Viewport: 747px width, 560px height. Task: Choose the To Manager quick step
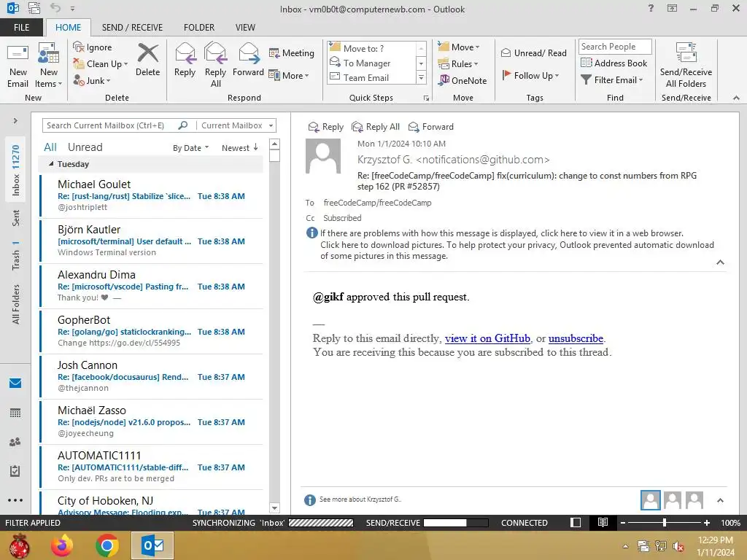(x=372, y=63)
